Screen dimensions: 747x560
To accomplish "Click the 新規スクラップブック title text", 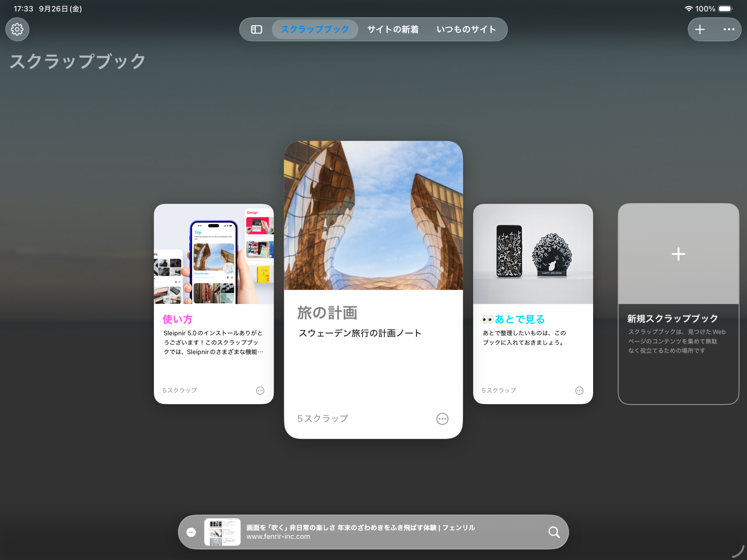I will [x=672, y=319].
